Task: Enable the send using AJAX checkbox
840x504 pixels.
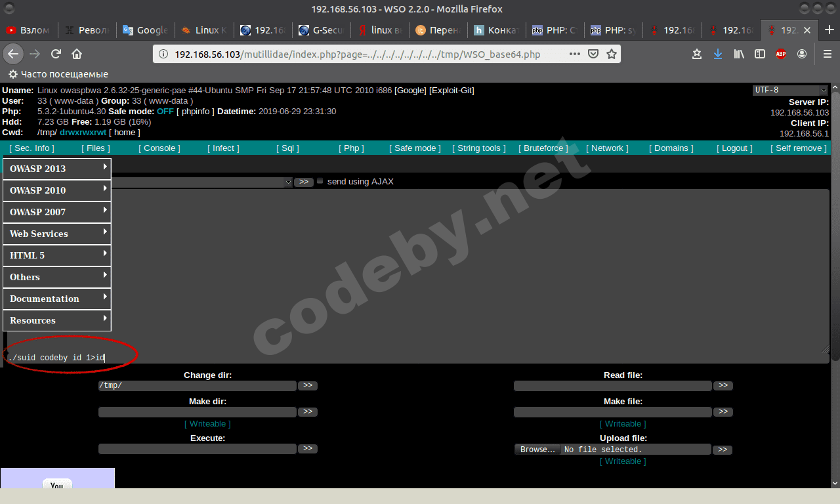Action: [320, 181]
